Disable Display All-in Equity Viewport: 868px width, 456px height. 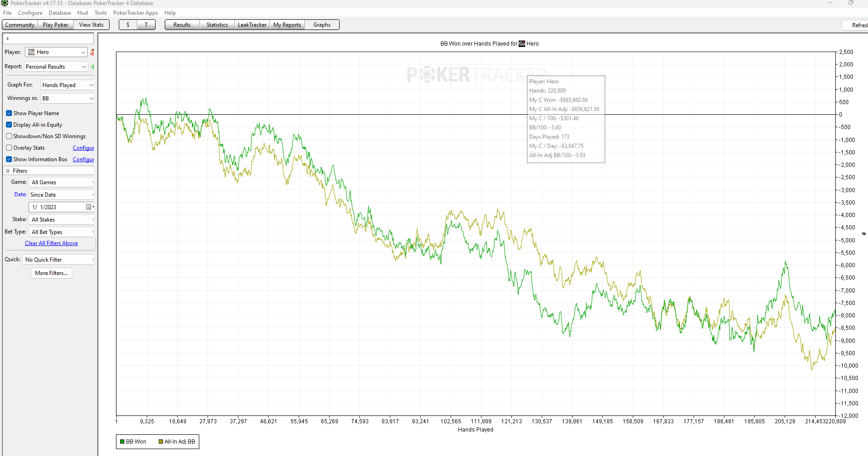(9, 125)
